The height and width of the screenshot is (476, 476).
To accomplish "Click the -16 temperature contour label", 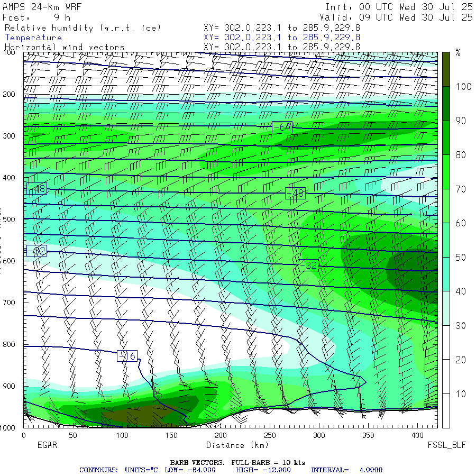I will pos(127,356).
